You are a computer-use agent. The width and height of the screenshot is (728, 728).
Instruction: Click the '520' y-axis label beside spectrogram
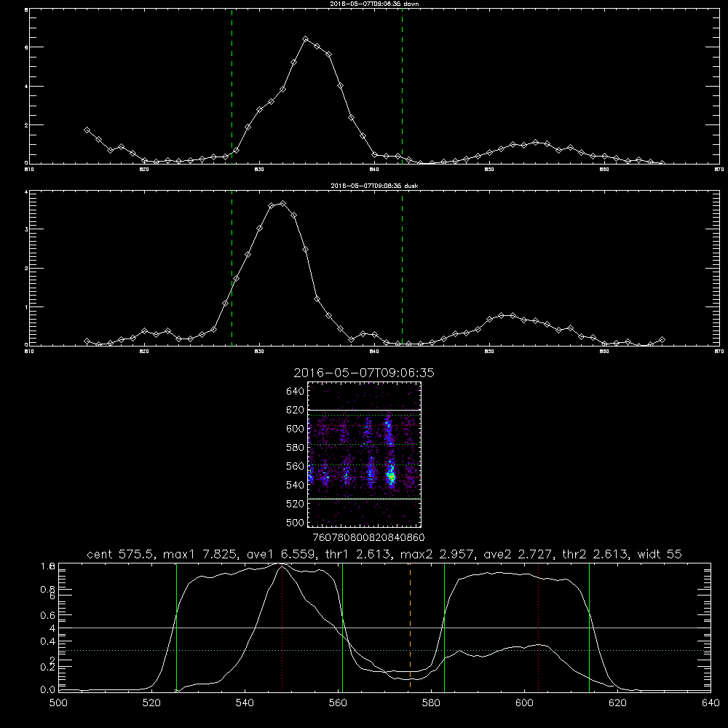[x=296, y=504]
